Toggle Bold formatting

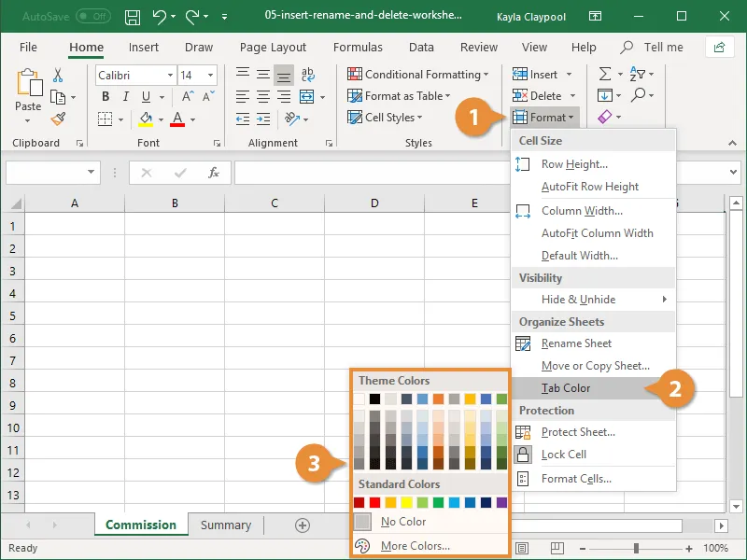pos(106,97)
